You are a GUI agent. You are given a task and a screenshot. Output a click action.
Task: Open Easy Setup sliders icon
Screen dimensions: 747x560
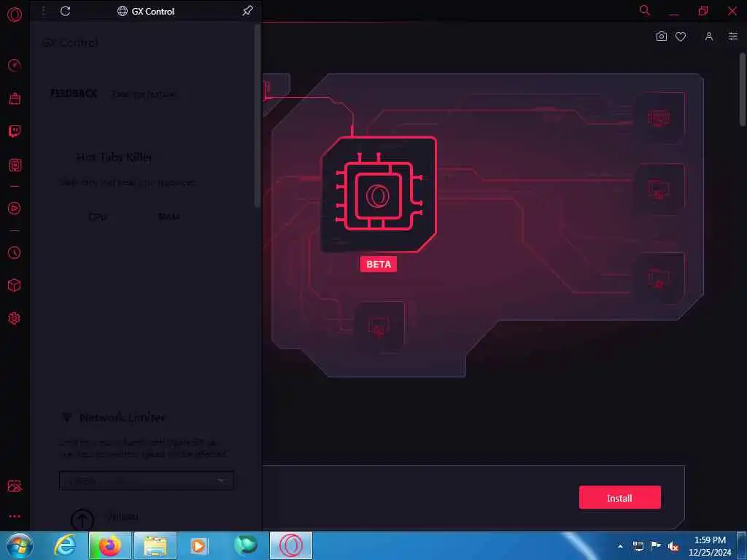pos(732,36)
